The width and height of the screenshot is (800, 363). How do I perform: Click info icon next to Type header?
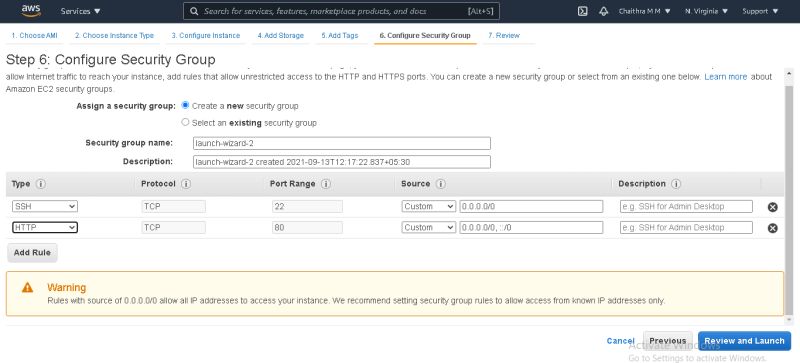pos(41,184)
